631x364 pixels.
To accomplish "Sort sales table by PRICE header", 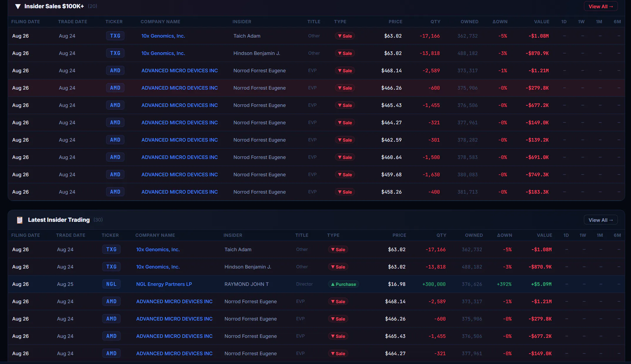I will [395, 22].
